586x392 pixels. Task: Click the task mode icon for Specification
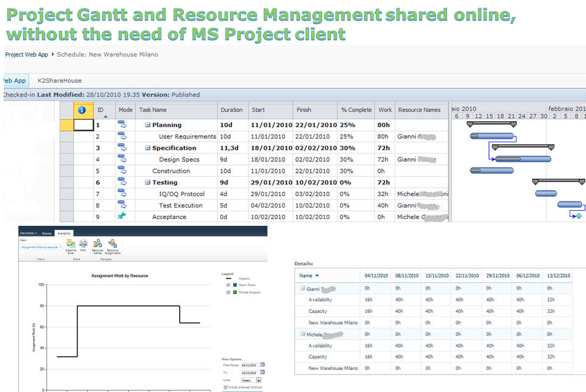122,148
